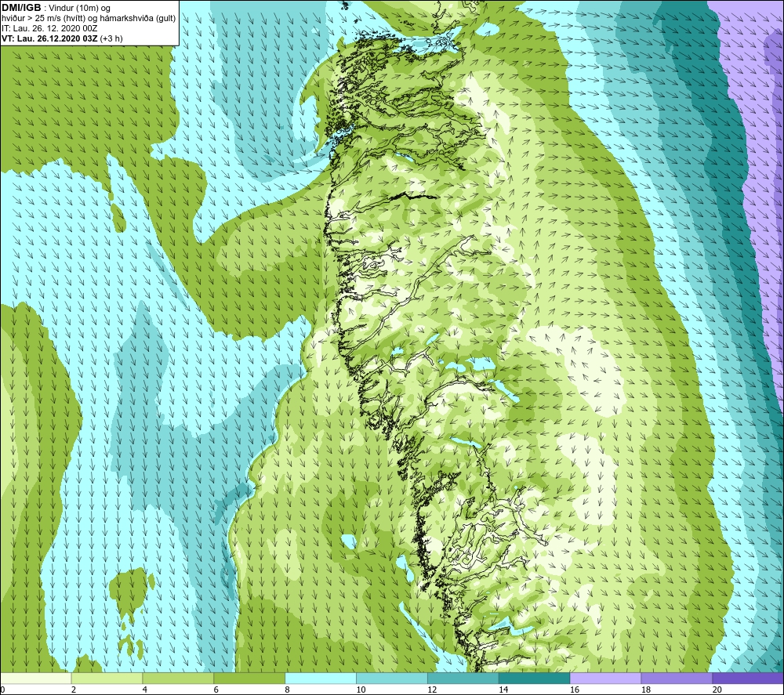
Task: Click the '16' label on the color scale
Action: pyautogui.click(x=575, y=690)
